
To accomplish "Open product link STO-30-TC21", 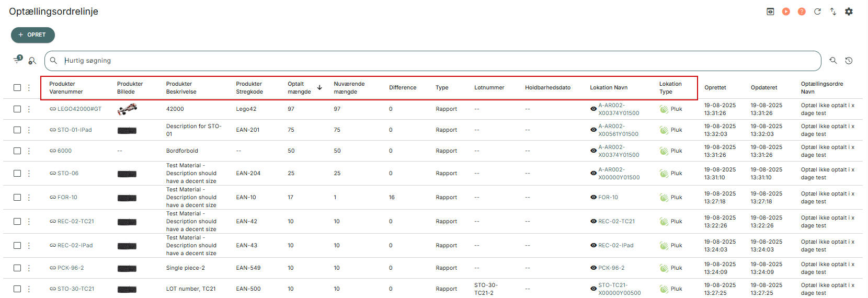I will click(x=76, y=289).
